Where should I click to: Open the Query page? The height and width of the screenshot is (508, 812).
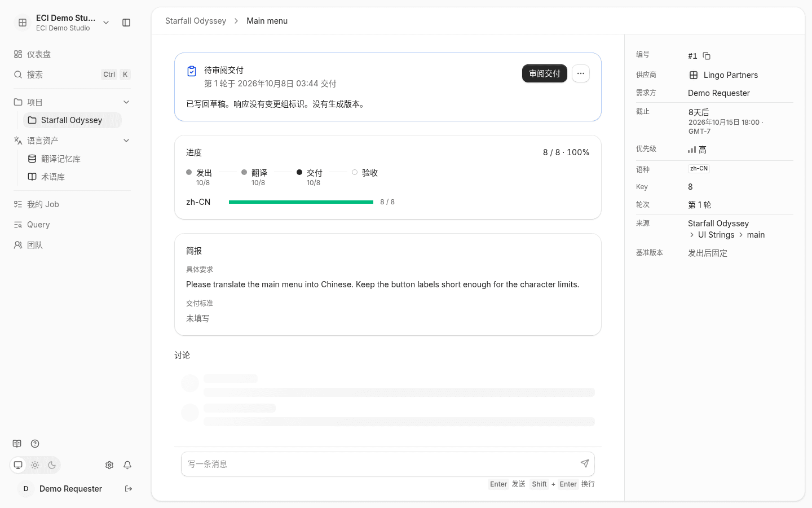coord(72,225)
